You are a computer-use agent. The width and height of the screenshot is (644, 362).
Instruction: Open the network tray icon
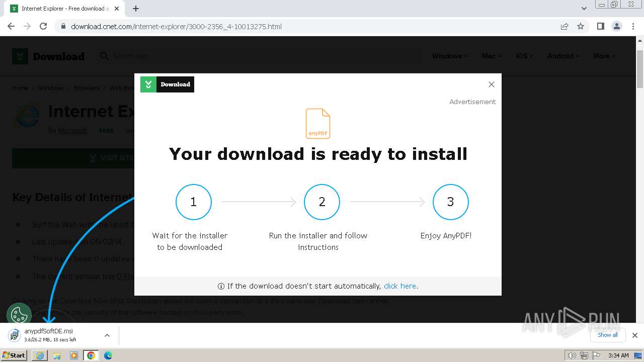tap(584, 355)
